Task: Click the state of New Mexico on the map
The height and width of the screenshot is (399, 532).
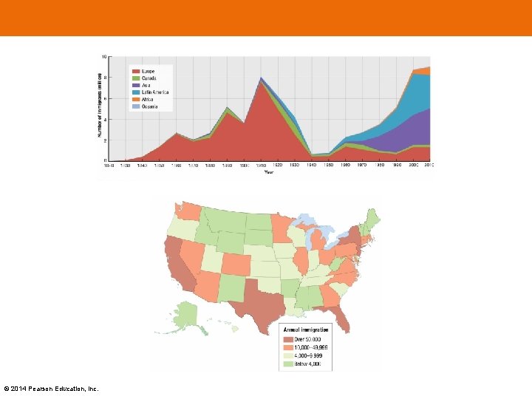Action: pos(233,288)
